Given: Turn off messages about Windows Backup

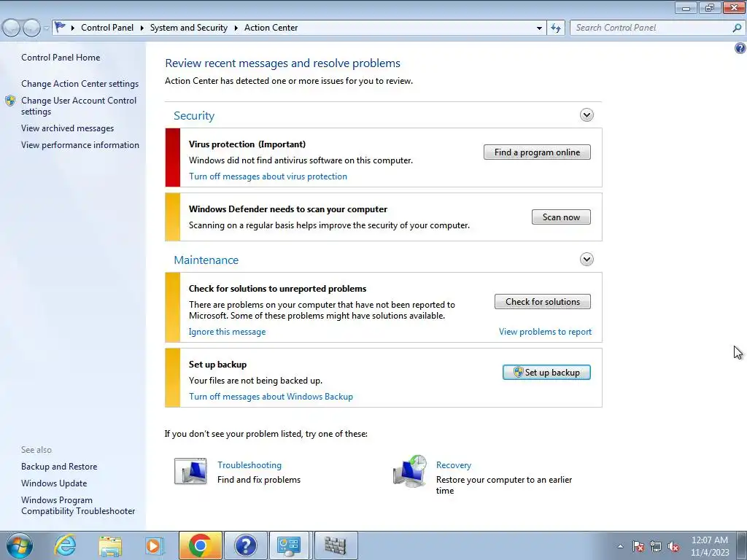Looking at the screenshot, I should pyautogui.click(x=271, y=396).
